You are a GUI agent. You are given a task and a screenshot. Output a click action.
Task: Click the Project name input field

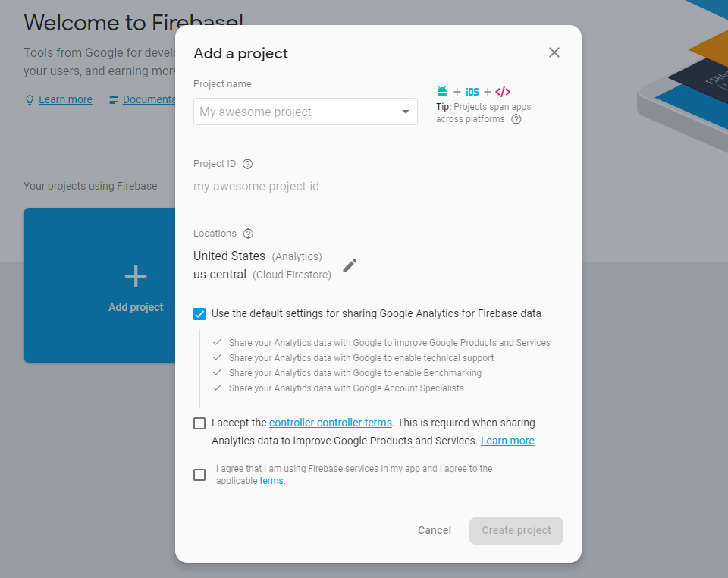[296, 112]
